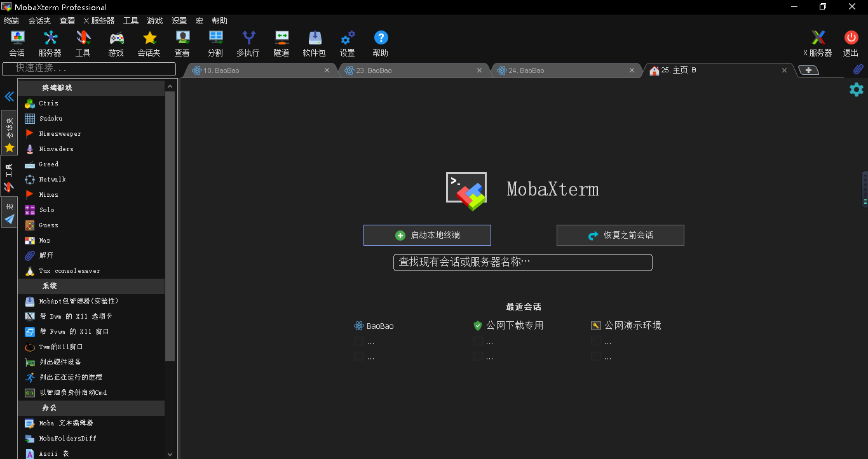Click the paper plane Macros sidebar icon
This screenshot has width=868, height=459.
(9, 220)
